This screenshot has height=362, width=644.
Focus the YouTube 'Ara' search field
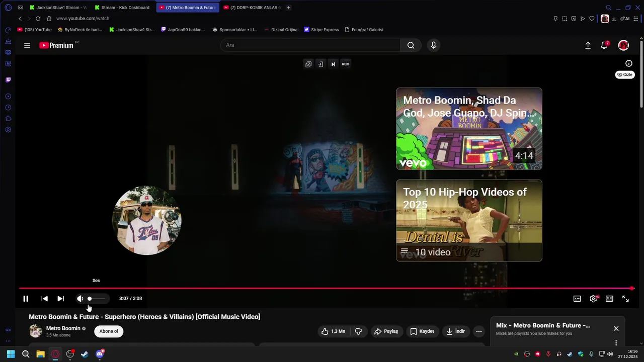point(310,45)
